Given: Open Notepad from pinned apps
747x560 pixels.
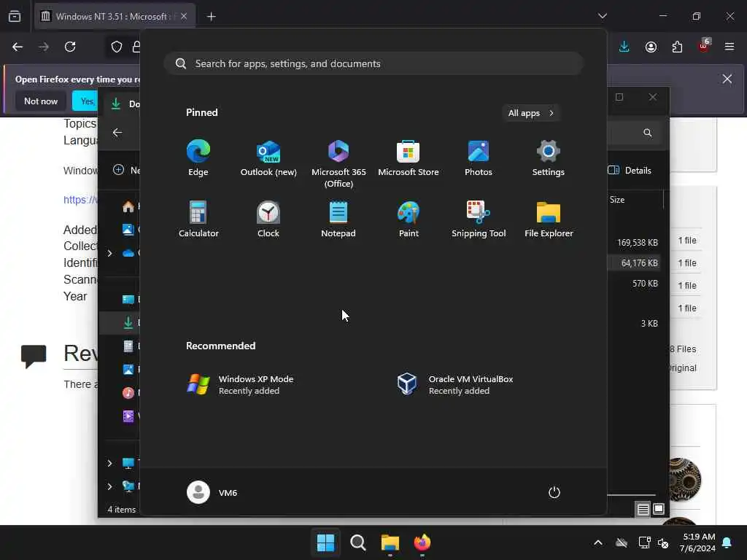Looking at the screenshot, I should (338, 219).
